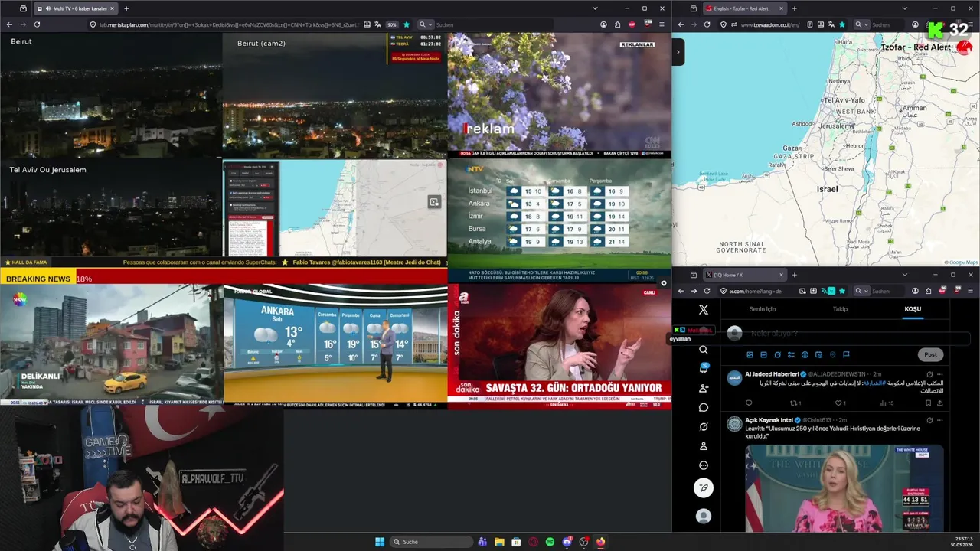List all tabs chevron in X window
980x551 pixels.
coord(904,275)
